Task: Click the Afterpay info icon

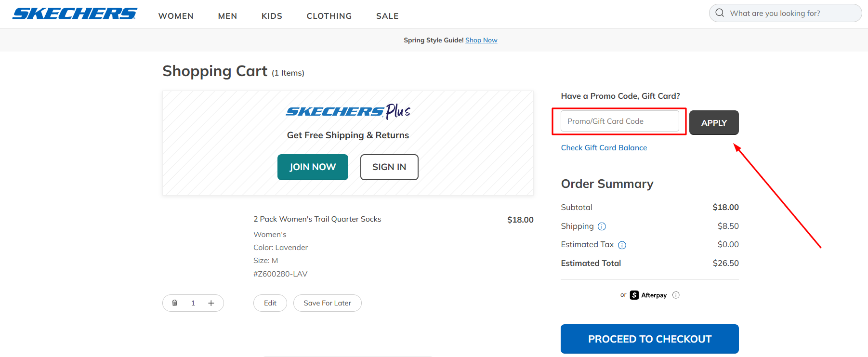Action: (676, 295)
